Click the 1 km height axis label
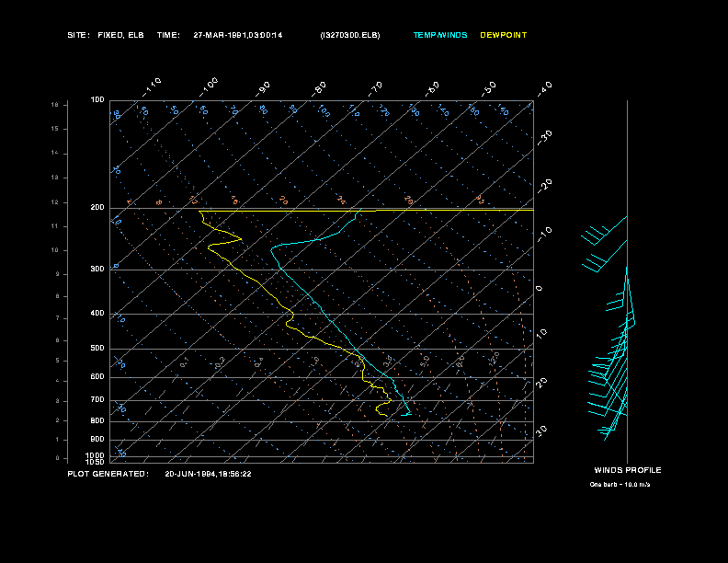Screen dimensions: 728x563 click(x=58, y=440)
